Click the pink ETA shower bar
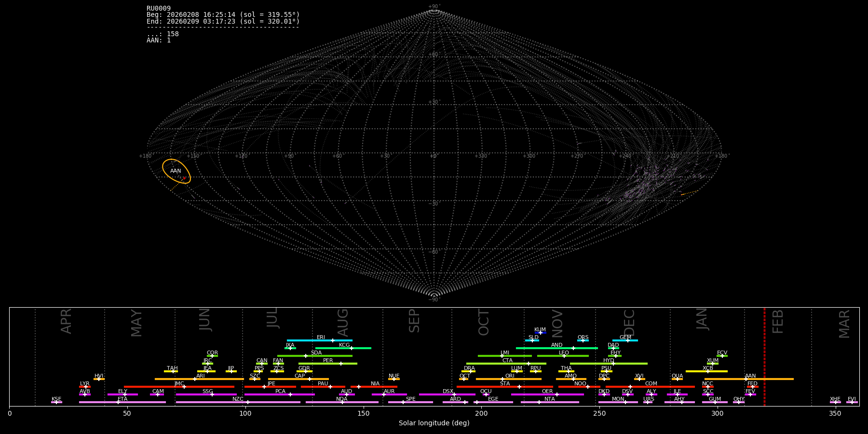This screenshot has width=868, height=434. click(122, 402)
